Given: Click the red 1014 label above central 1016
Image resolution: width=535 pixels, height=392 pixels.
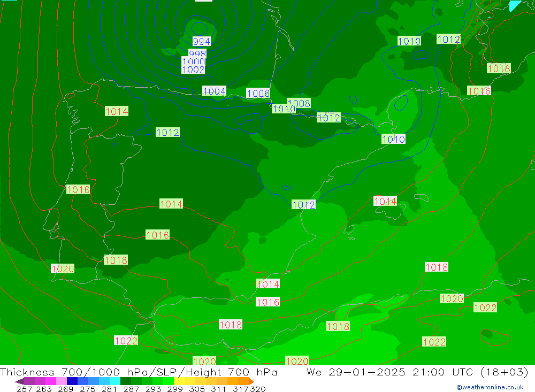Looking at the screenshot, I should click(x=171, y=204).
